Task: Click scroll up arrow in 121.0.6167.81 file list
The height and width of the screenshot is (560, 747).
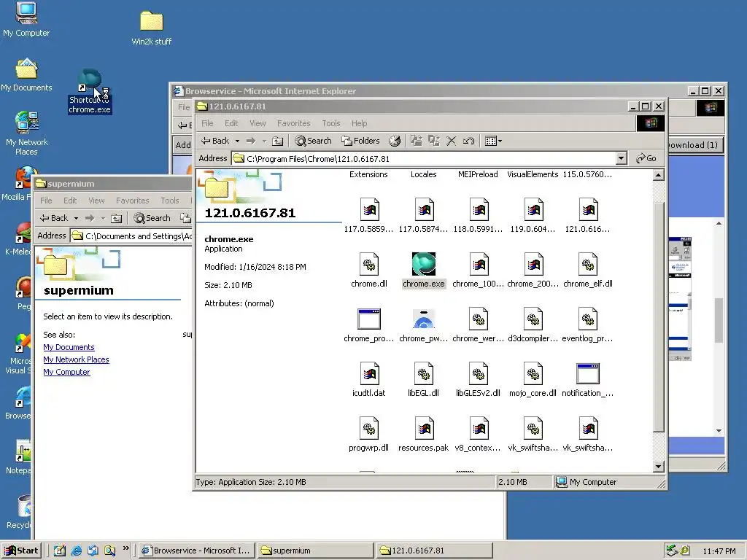Action: coord(659,175)
